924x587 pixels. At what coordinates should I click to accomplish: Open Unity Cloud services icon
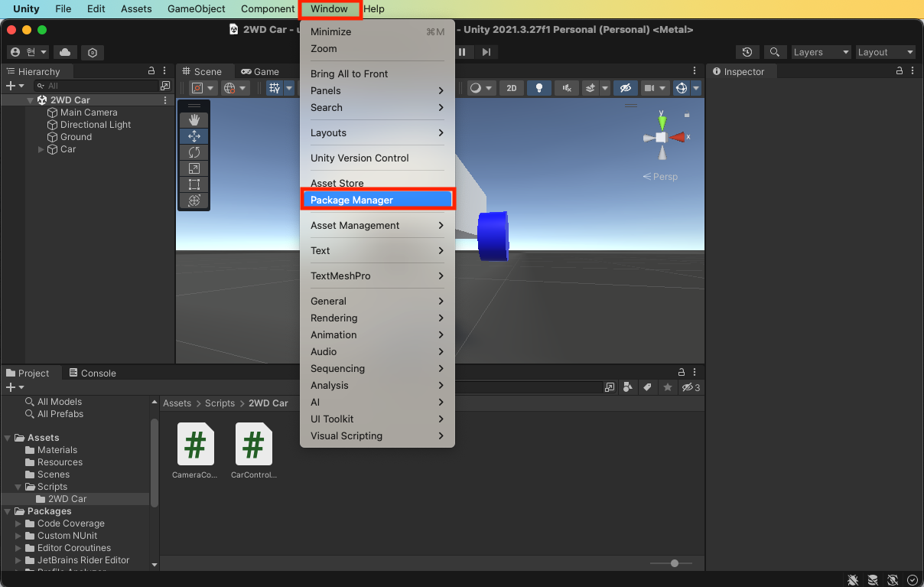click(x=65, y=52)
